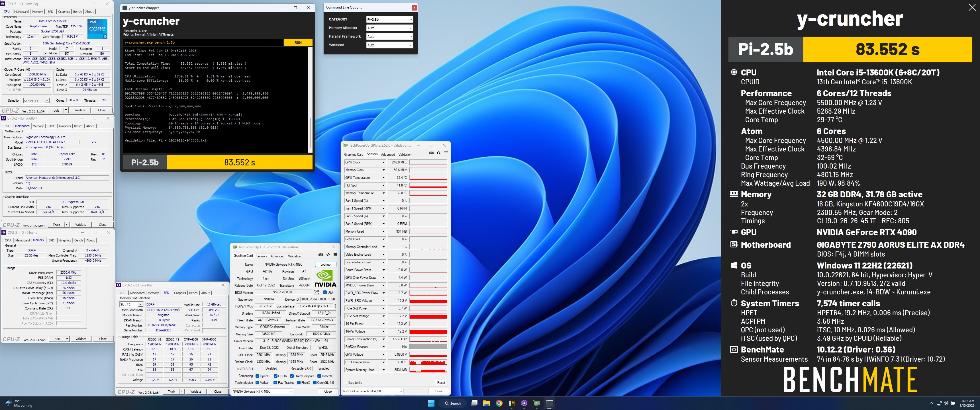Open the Socket #1 Selection dropdown in CPU-Z
This screenshot has height=410, width=980.
36,101
